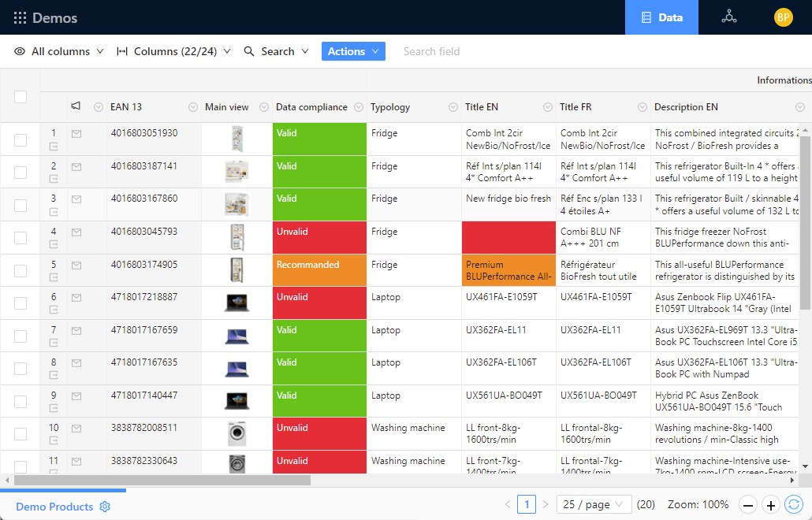Click the BP user avatar

point(783,17)
